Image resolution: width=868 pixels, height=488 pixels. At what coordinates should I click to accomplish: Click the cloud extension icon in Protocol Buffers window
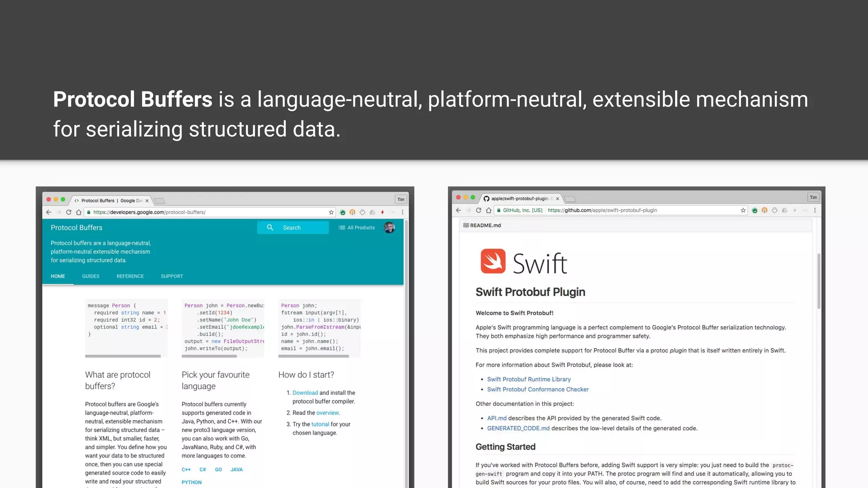tap(373, 212)
